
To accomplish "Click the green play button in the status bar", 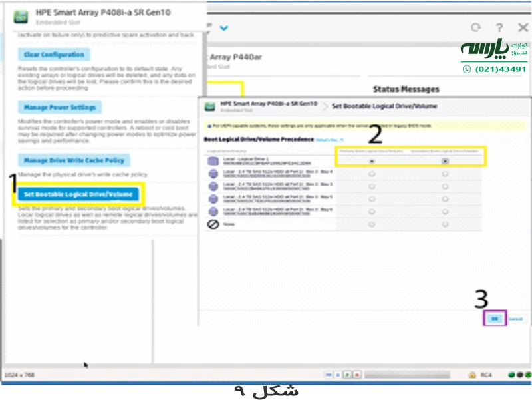I will pos(347,375).
